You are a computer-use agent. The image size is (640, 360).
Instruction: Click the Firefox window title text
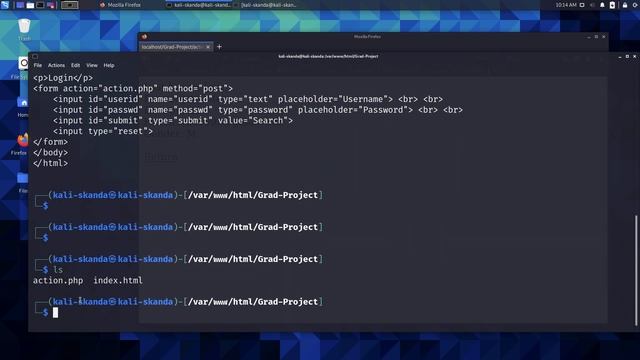point(367,37)
